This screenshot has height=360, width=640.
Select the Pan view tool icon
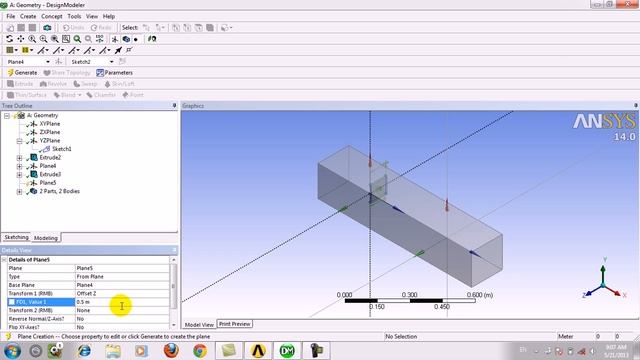pyautogui.click(x=21, y=39)
